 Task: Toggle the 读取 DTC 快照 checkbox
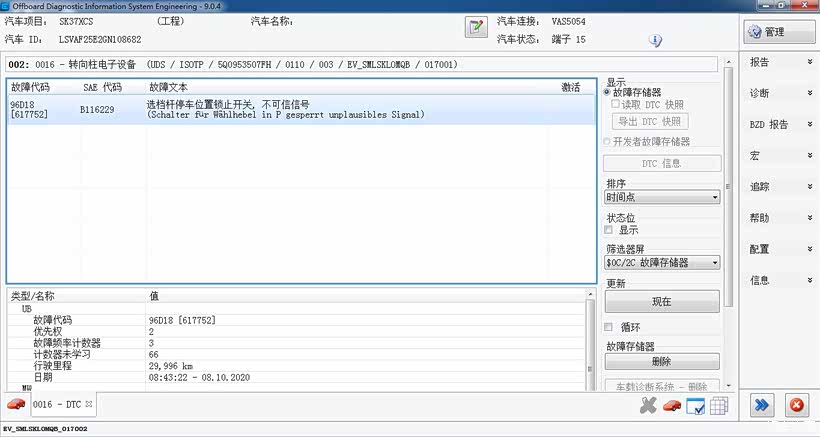pyautogui.click(x=616, y=104)
